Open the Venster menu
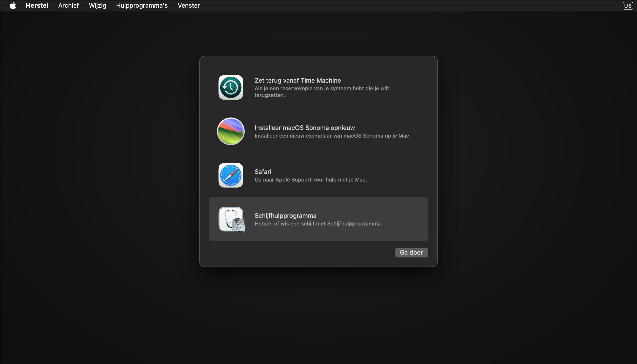The width and height of the screenshot is (637, 364). 189,5
